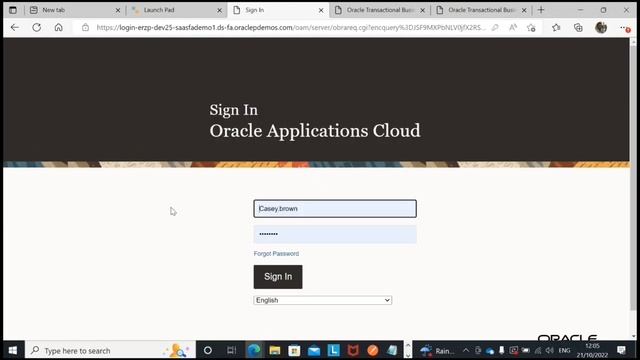Open the notepad-style app in taskbar
The image size is (640, 360).
(392, 350)
